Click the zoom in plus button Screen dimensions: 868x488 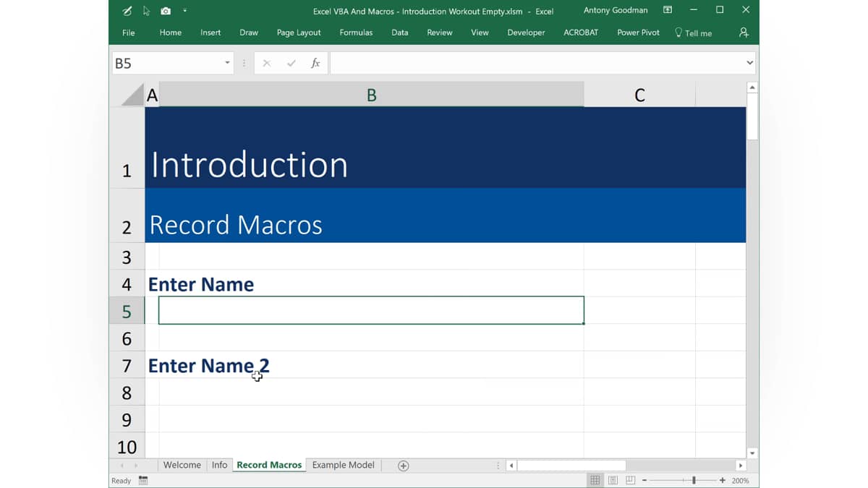pos(722,481)
